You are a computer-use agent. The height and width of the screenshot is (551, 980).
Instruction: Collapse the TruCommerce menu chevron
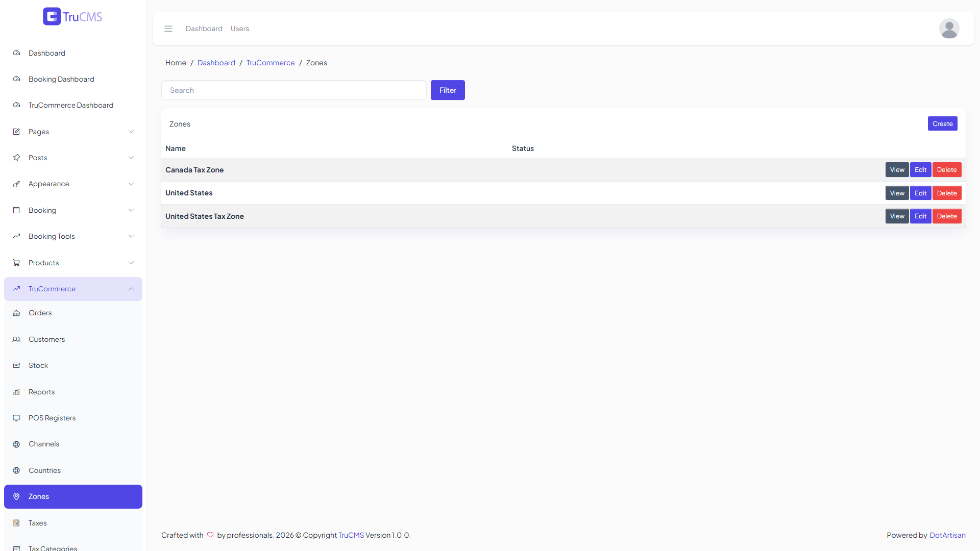(x=131, y=289)
